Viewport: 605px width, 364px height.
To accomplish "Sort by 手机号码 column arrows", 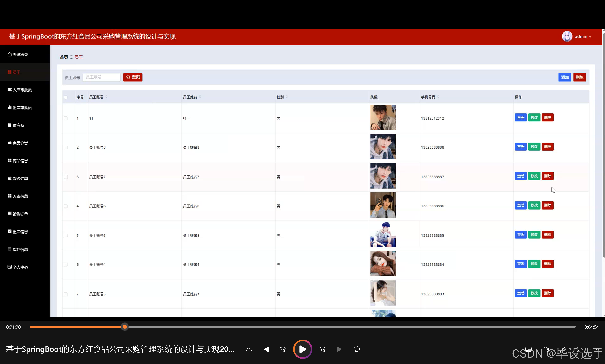I will (x=438, y=97).
